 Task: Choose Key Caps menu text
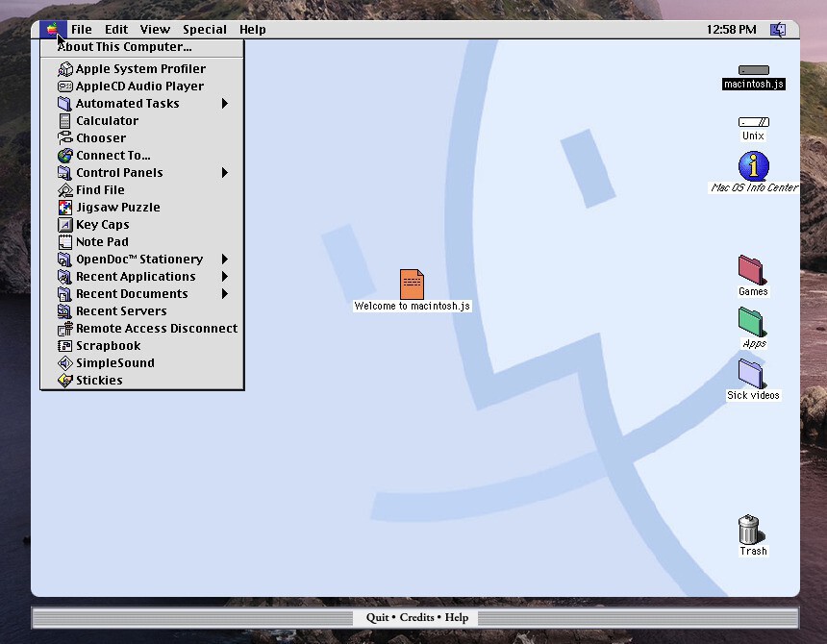point(102,225)
